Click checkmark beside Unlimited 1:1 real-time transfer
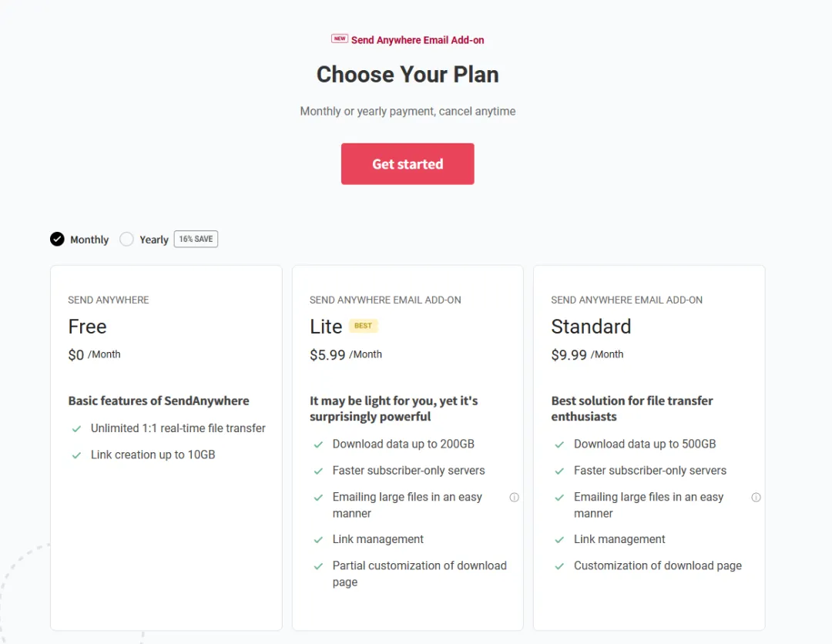832x644 pixels. (76, 429)
